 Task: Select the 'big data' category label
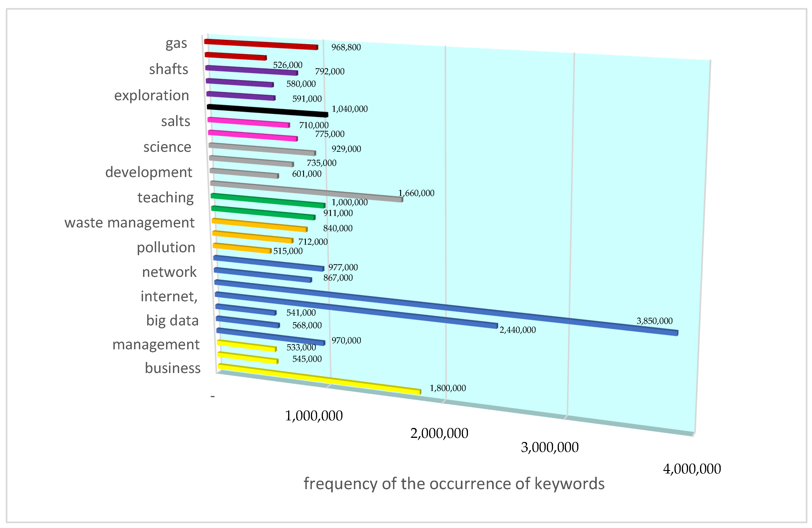click(172, 321)
